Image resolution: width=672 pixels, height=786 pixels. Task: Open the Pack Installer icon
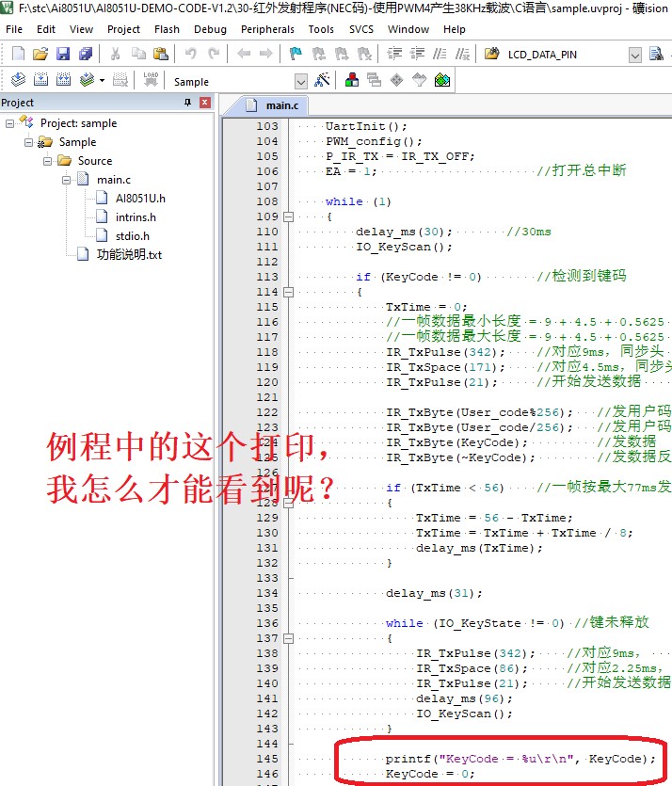pyautogui.click(x=442, y=80)
